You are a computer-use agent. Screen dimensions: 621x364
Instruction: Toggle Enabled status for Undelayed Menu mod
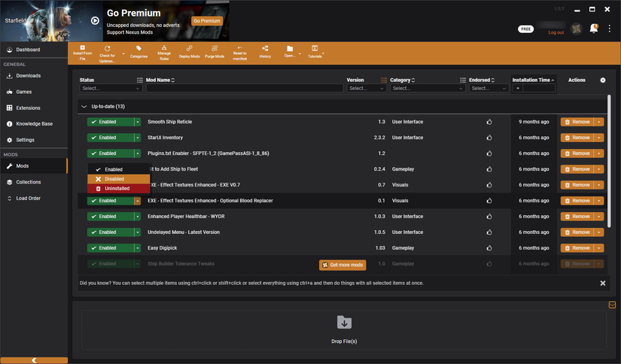[109, 232]
